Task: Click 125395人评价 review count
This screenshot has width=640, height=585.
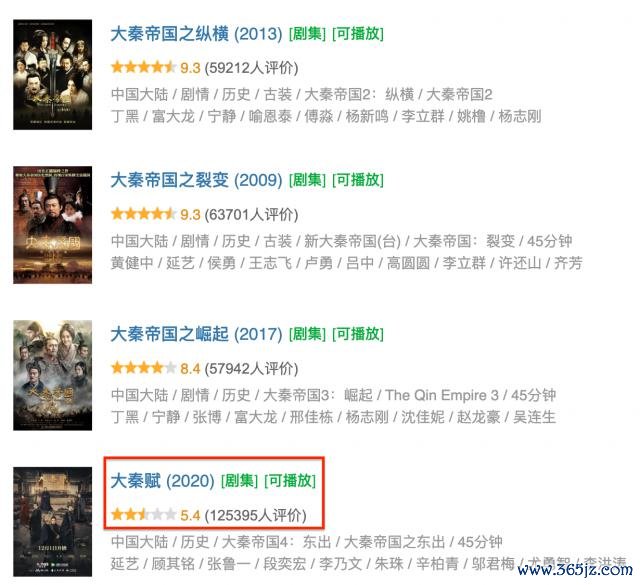Action: [x=256, y=516]
